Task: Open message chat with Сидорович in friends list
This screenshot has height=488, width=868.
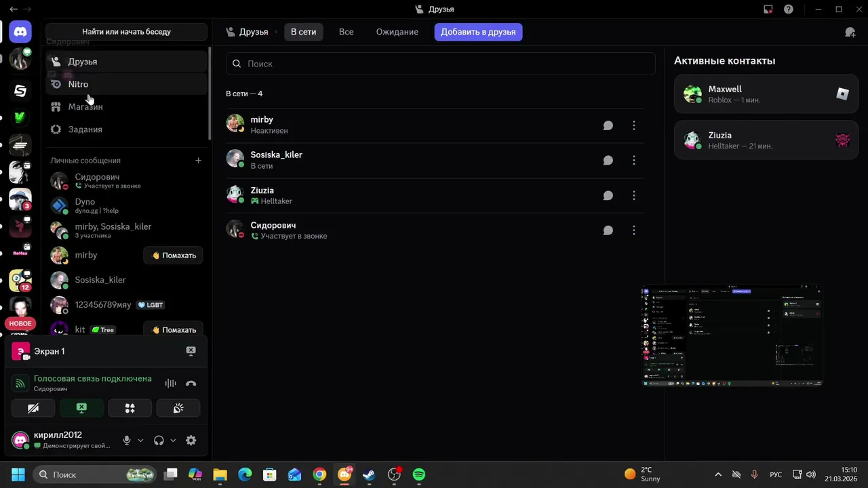Action: tap(608, 230)
